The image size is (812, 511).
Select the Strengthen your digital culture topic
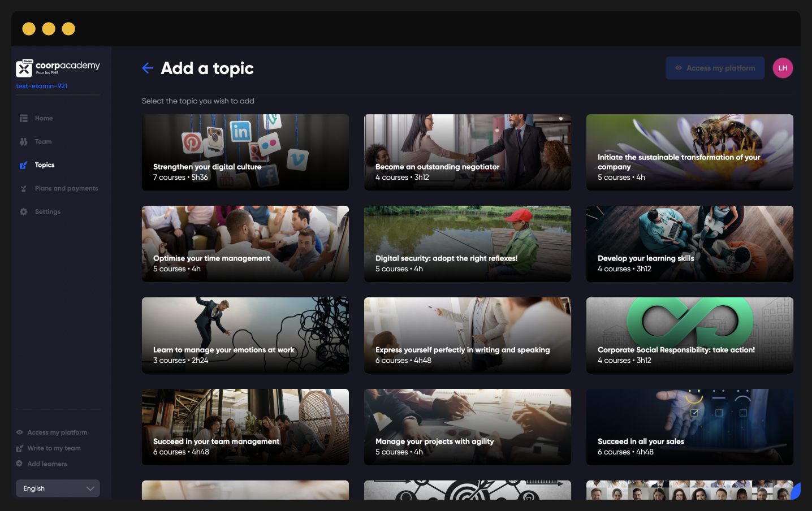coord(245,152)
